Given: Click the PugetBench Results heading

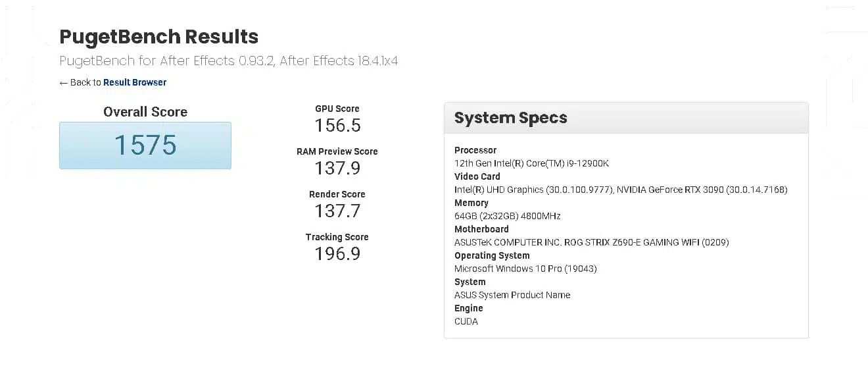Looking at the screenshot, I should point(159,37).
